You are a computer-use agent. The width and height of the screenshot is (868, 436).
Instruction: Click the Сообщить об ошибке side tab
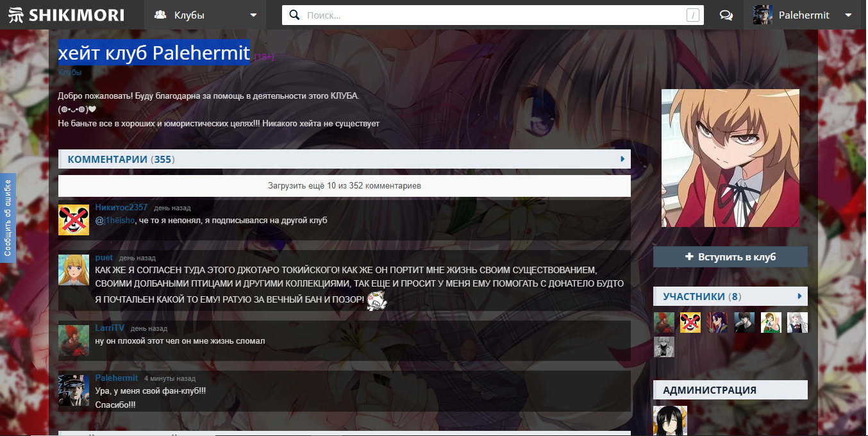pos(8,218)
